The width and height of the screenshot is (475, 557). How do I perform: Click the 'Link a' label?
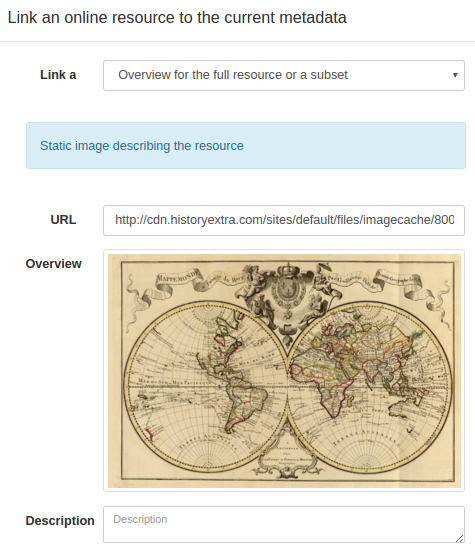click(x=58, y=75)
